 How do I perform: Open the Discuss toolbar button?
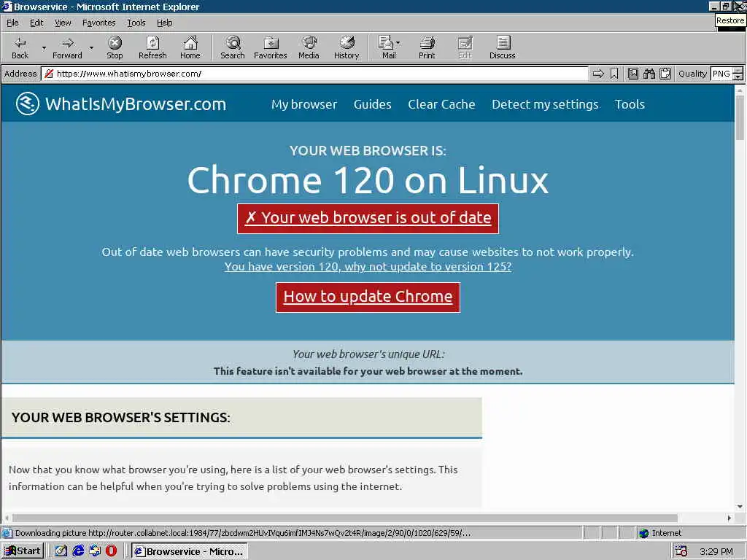coord(502,47)
